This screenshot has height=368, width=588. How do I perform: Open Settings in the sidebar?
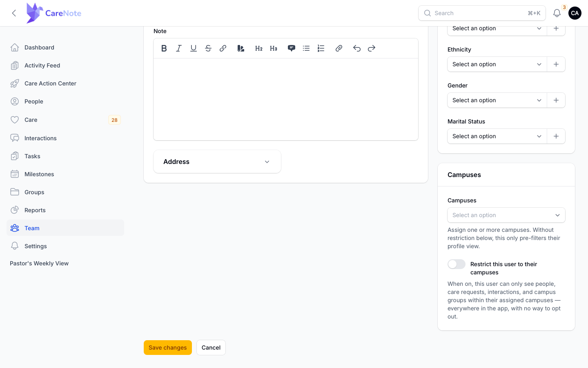[x=65, y=246]
